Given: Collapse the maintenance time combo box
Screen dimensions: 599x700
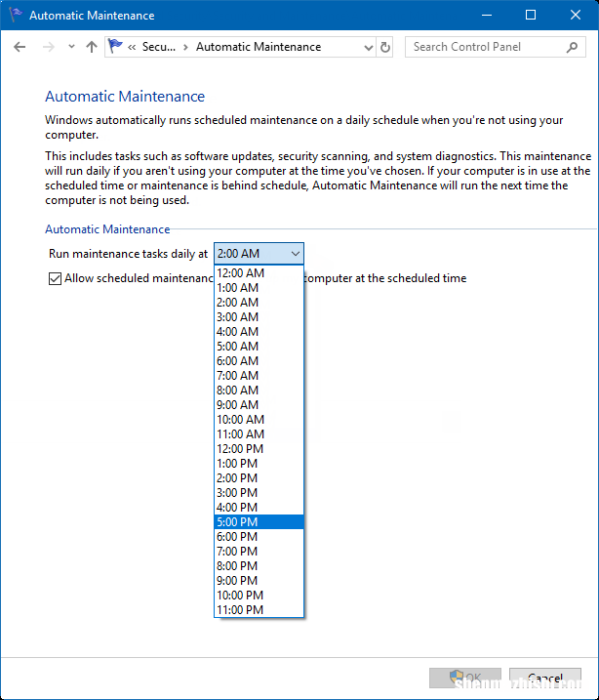Looking at the screenshot, I should click(259, 254).
